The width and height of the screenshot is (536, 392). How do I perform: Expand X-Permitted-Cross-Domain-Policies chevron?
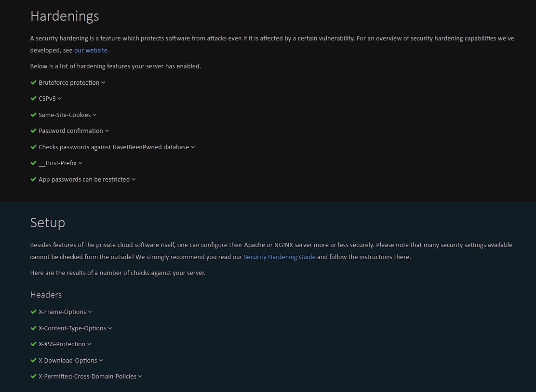(140, 377)
